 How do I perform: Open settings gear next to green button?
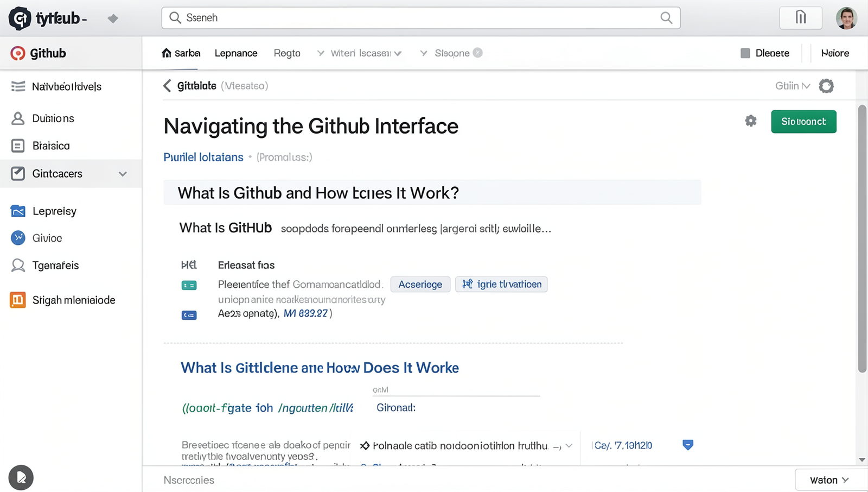coord(751,121)
